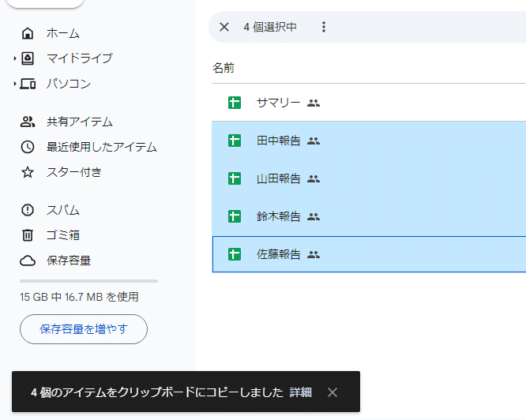Click the Sheets icon of 鈴木報告

click(235, 216)
